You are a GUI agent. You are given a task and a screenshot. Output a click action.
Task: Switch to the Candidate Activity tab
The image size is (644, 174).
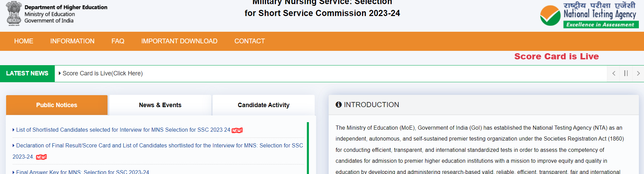pyautogui.click(x=264, y=105)
